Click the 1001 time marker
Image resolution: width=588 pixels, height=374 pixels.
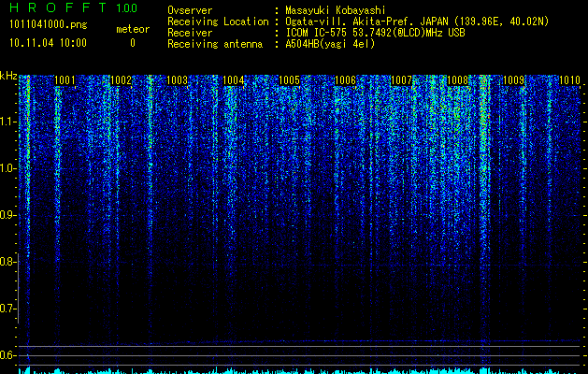point(65,80)
